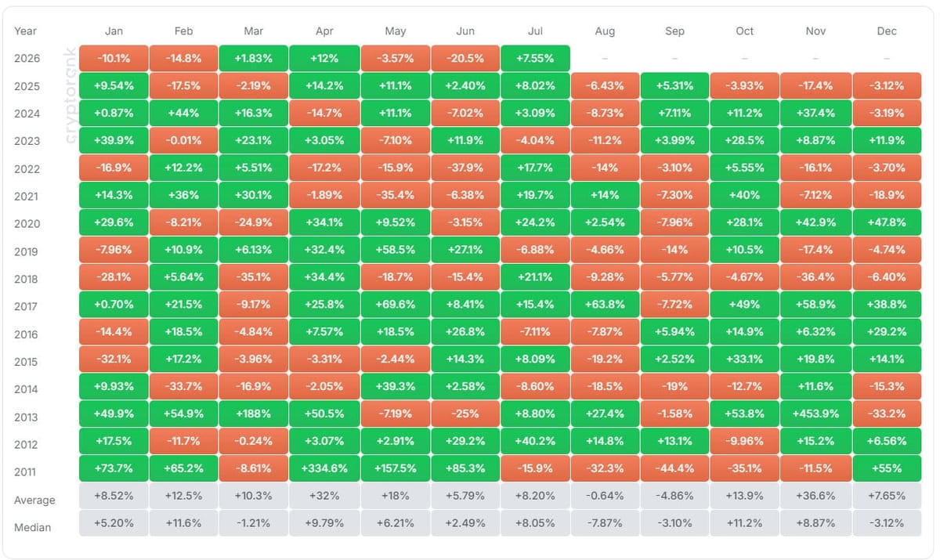This screenshot has height=560, width=940.
Task: Click the Year column header
Action: click(25, 31)
